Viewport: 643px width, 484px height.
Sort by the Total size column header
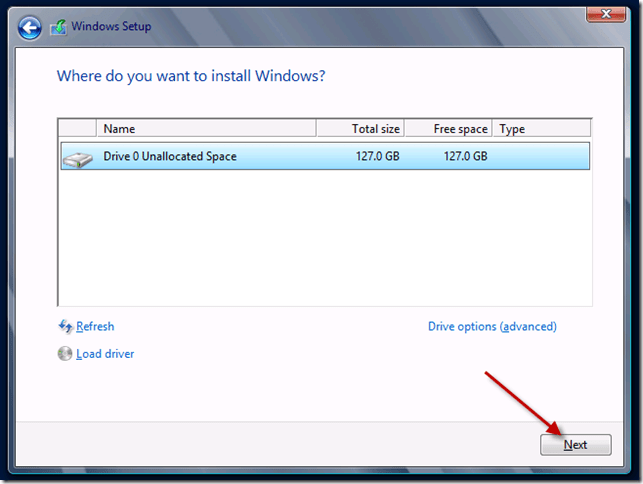360,129
